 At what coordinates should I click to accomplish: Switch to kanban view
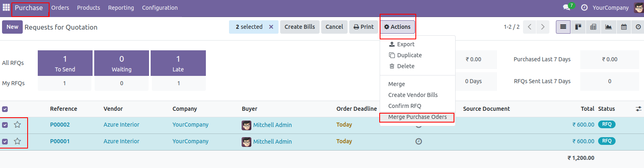pos(578,27)
